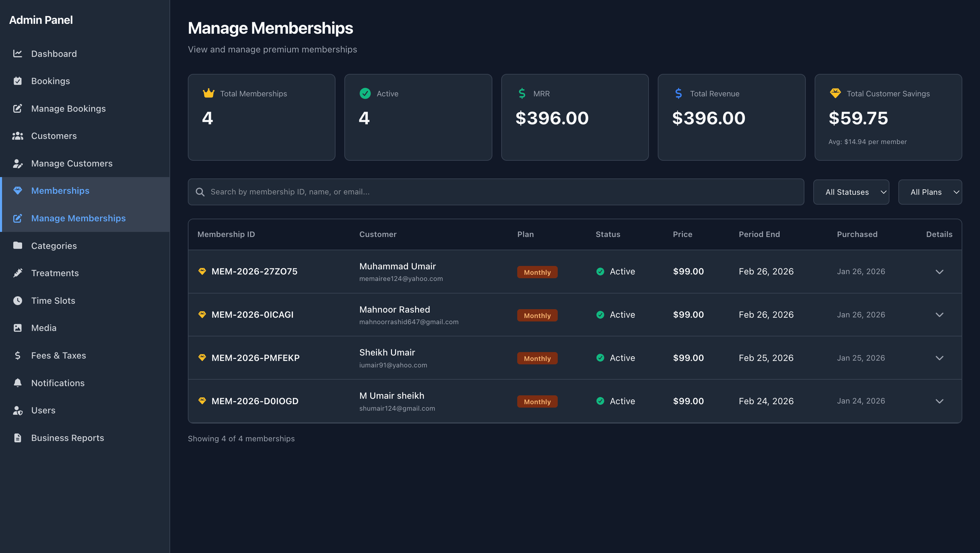Expand details for MEM-2026-27ZO75
Viewport: 980px width, 553px height.
click(940, 272)
